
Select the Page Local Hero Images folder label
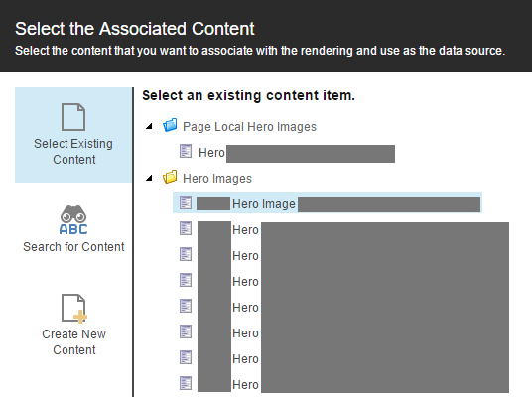(249, 127)
